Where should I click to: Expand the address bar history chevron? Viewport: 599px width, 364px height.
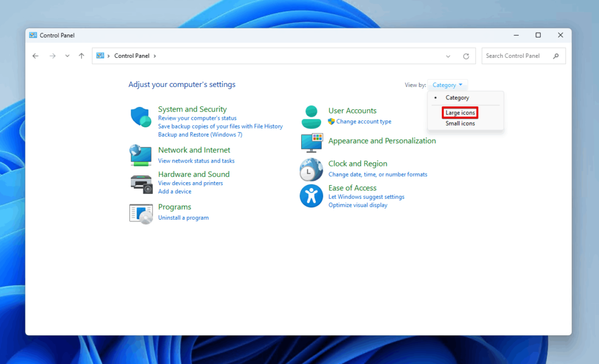448,56
